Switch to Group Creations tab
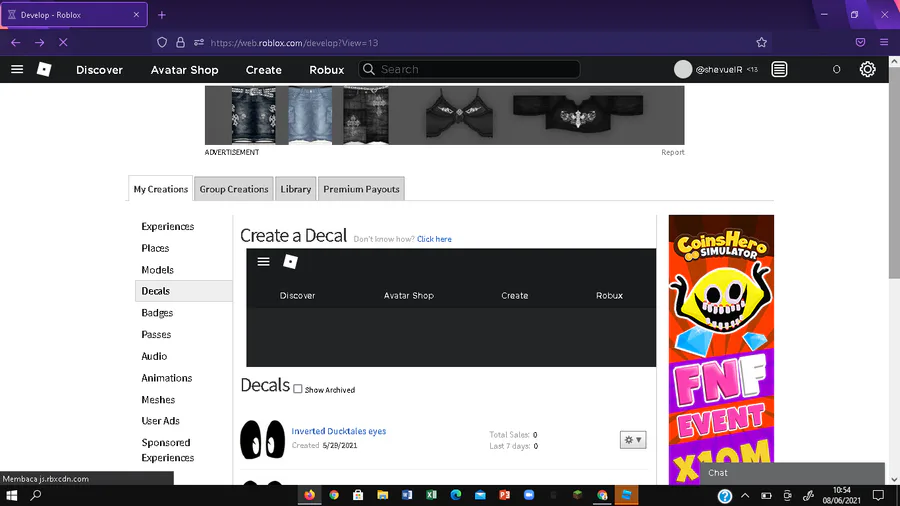This screenshot has height=506, width=900. pos(234,189)
